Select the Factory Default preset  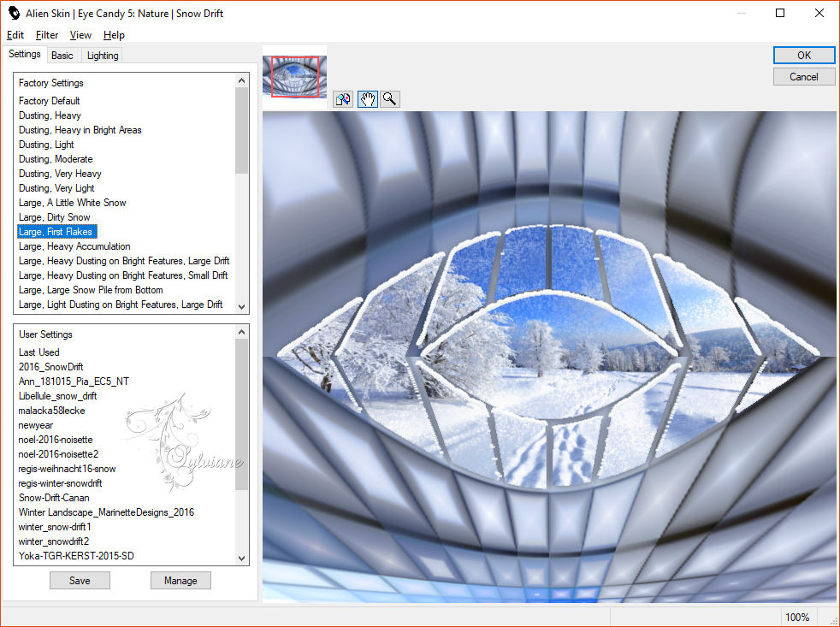coord(50,101)
